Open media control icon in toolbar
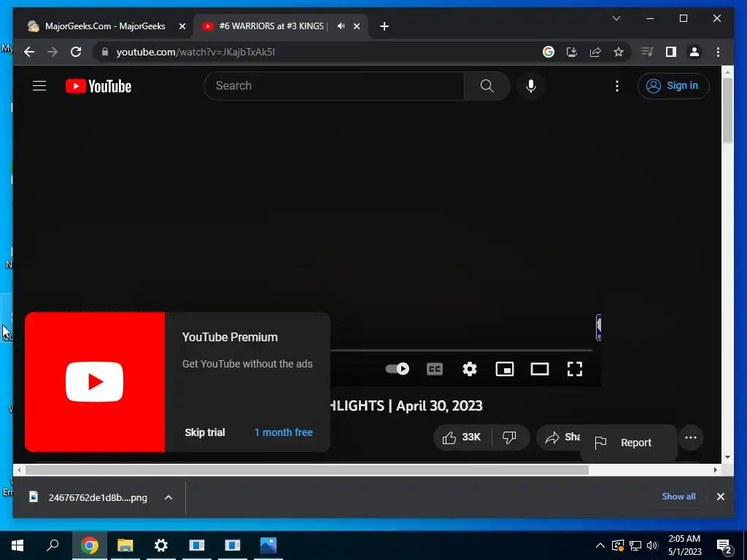This screenshot has width=747, height=560. 647,52
